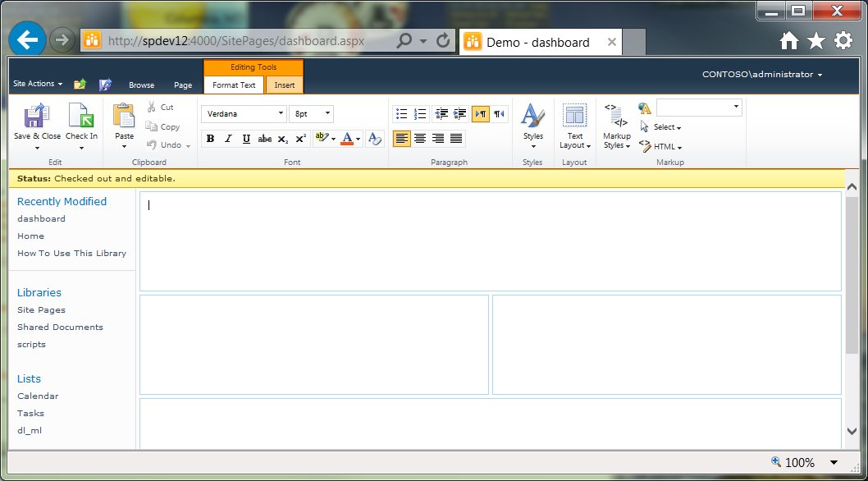Screen dimensions: 868x481
Task: Open the Calendar list link
Action: click(38, 396)
